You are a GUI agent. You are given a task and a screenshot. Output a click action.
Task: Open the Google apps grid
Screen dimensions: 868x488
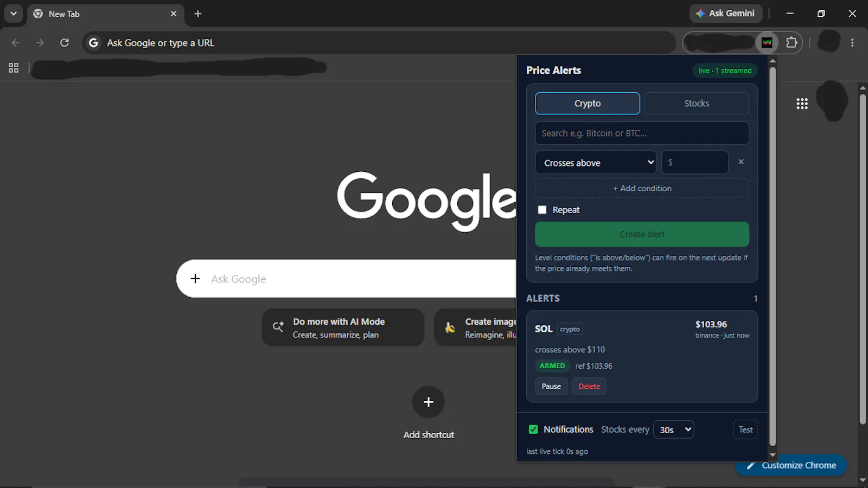[x=802, y=104]
